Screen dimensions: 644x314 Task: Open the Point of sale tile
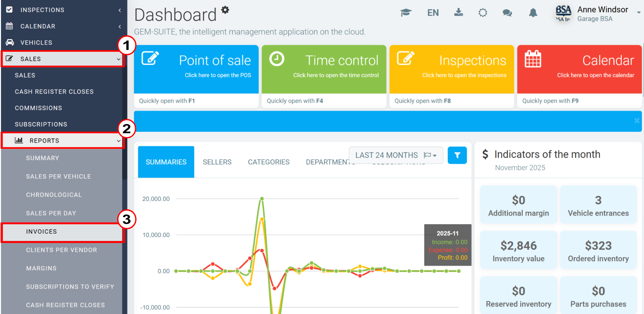coord(196,76)
